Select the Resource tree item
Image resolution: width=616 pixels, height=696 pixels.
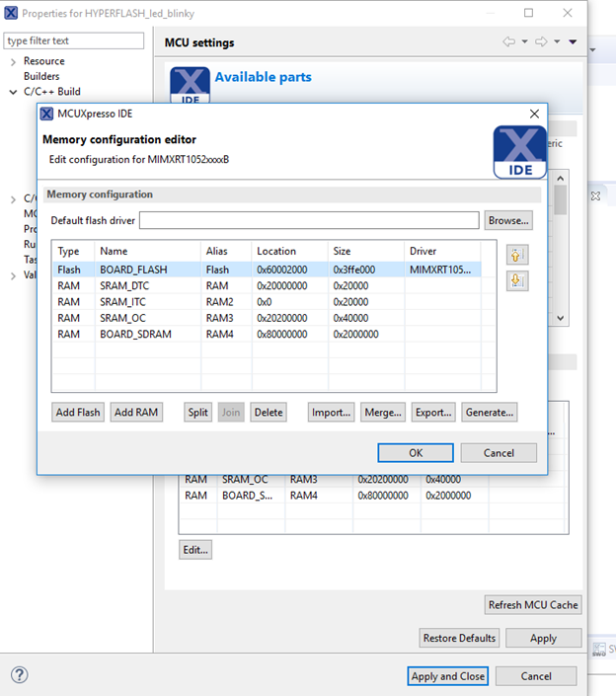(44, 61)
